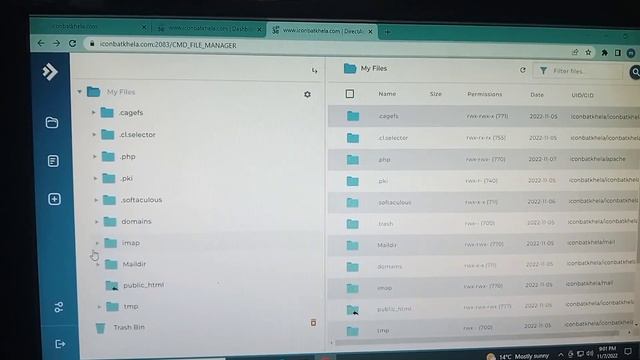
Task: Sort files by Name column
Action: coord(387,94)
